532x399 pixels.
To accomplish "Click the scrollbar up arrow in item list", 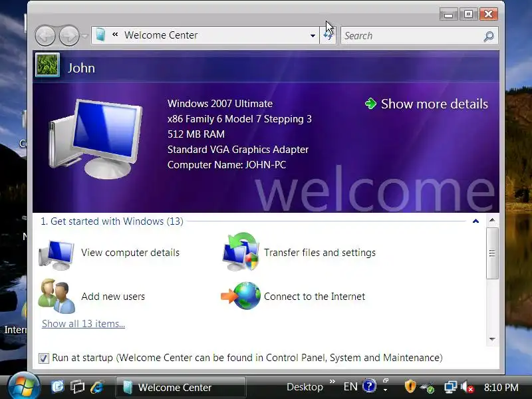I will 492,220.
